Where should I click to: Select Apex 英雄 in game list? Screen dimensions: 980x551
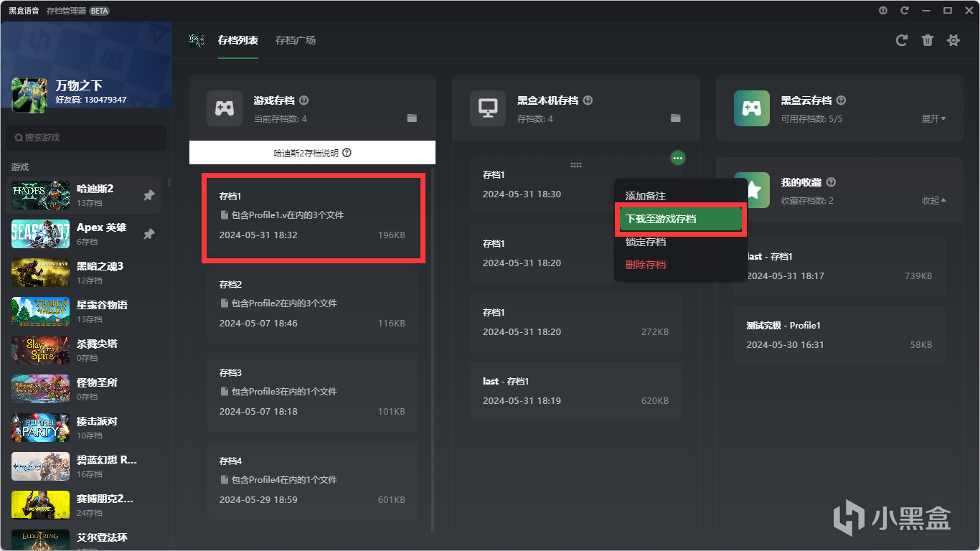(x=83, y=234)
